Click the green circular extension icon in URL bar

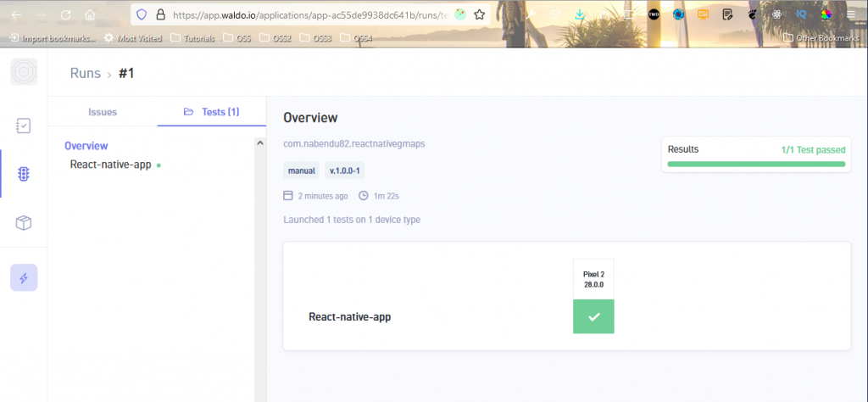click(460, 15)
